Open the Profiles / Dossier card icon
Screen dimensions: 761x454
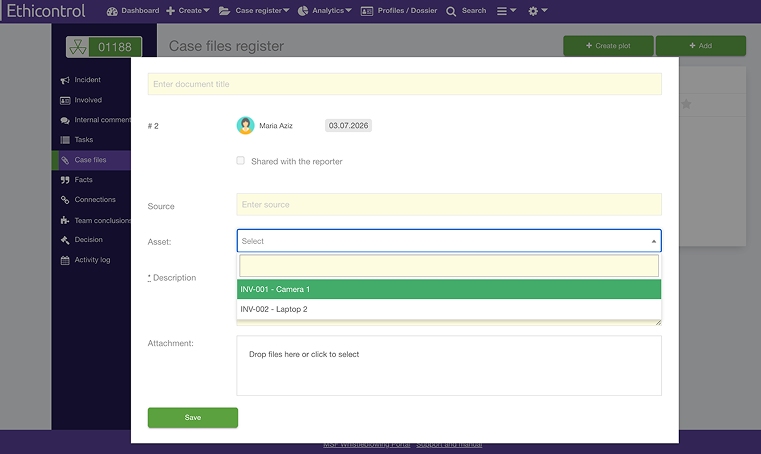pyautogui.click(x=367, y=11)
